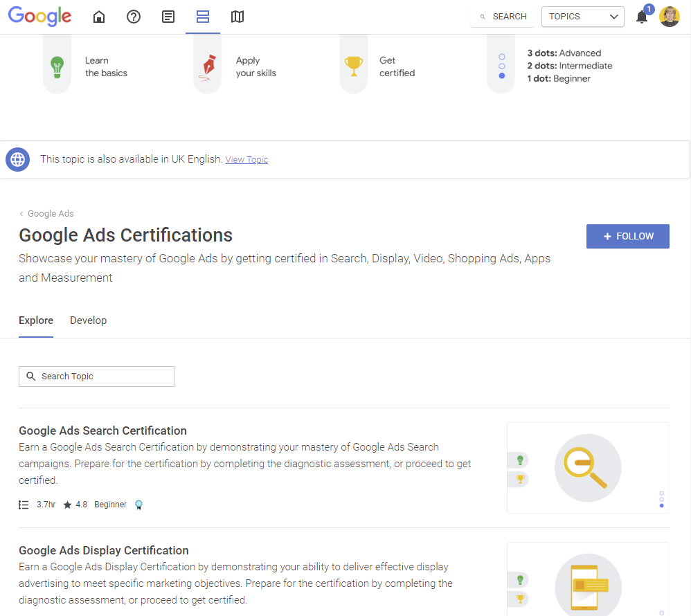Click the View Topic link
Screen dimensions: 691x616
click(246, 160)
